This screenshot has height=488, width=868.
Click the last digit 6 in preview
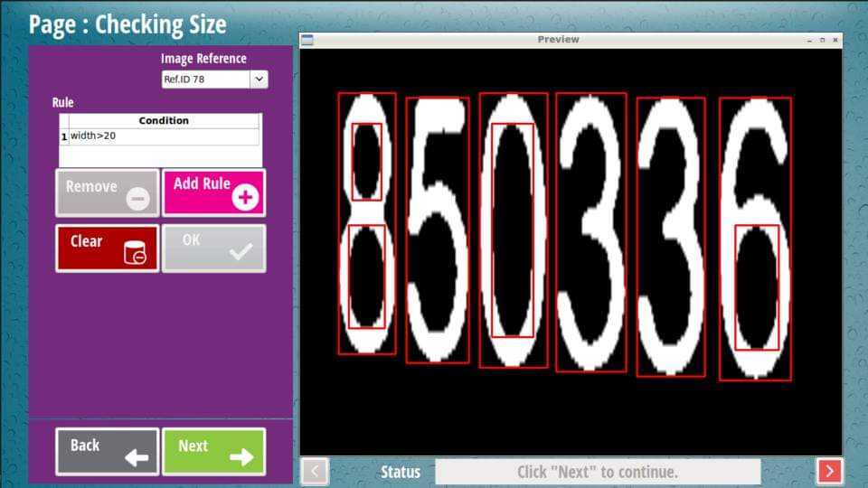[x=755, y=239]
